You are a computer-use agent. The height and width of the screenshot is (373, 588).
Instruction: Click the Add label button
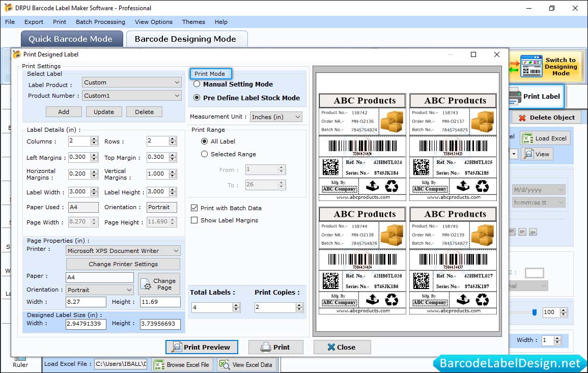coord(64,112)
